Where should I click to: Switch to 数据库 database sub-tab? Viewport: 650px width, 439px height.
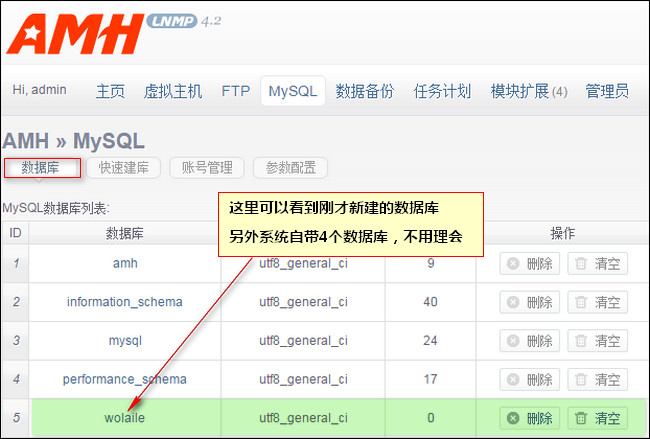point(42,168)
